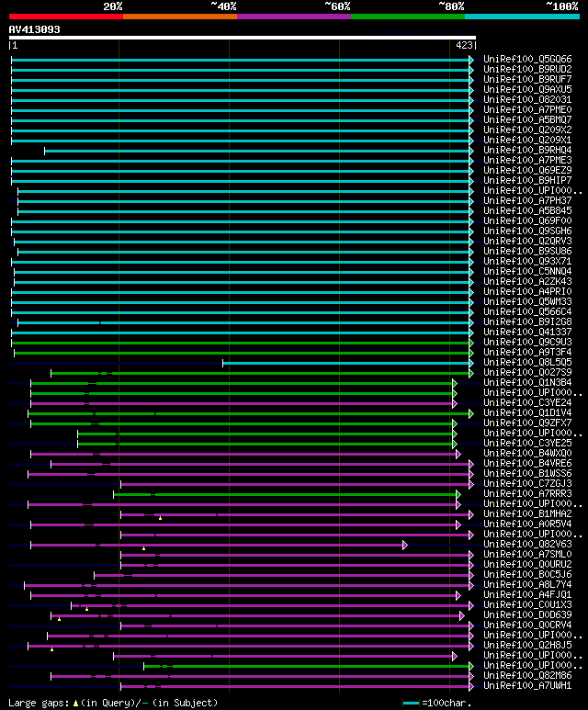The width and height of the screenshot is (588, 710).
Task: Click the white query sequence bar
Action: tap(243, 38)
